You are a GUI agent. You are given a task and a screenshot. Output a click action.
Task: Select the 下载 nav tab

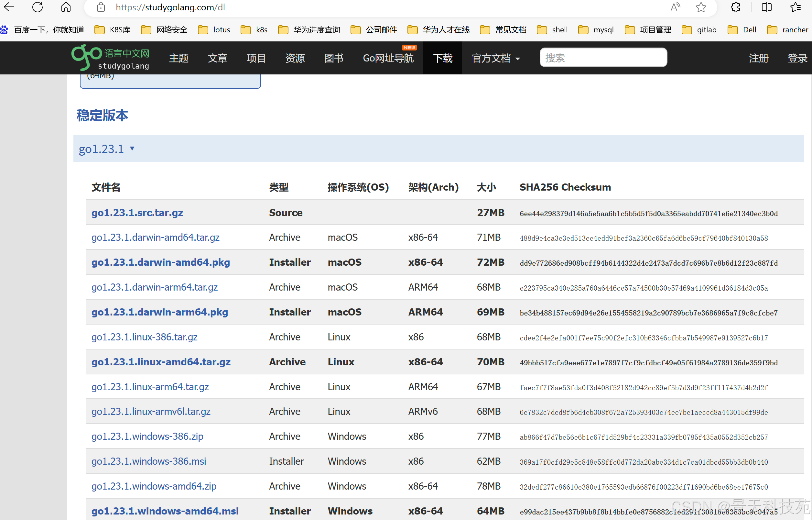pyautogui.click(x=443, y=58)
